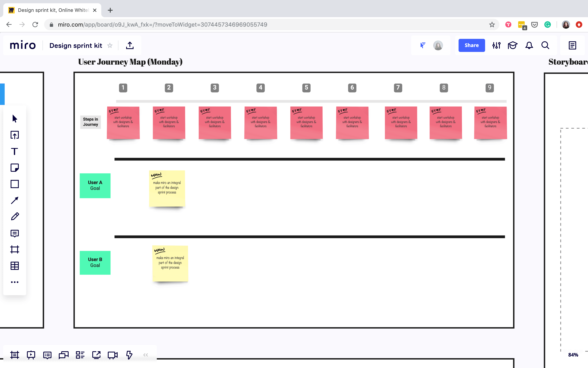Open card list panel in bottom toolbar

[x=80, y=355]
